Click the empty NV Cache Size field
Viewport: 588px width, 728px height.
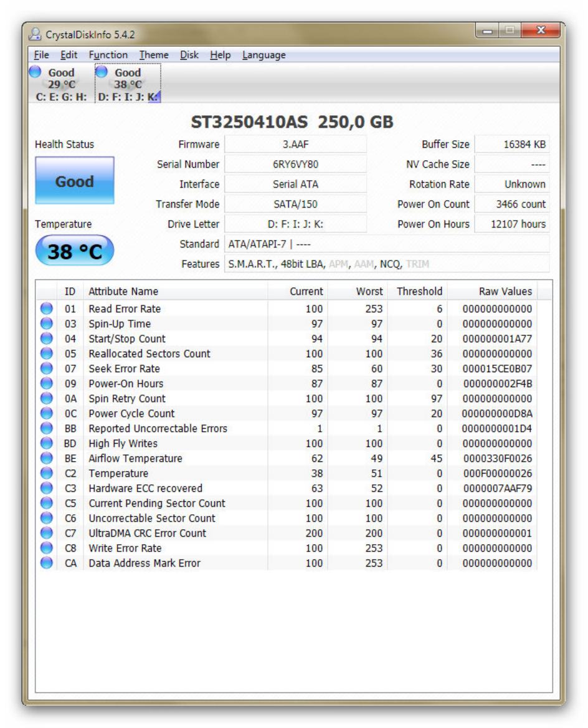point(512,165)
